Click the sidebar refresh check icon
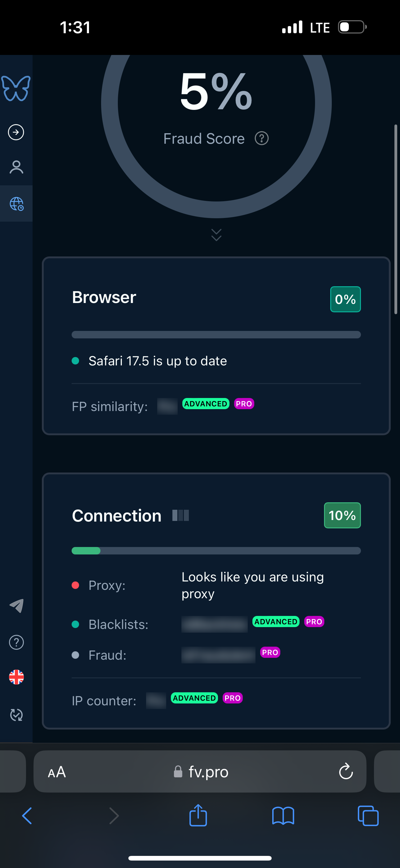The width and height of the screenshot is (400, 868). click(16, 715)
